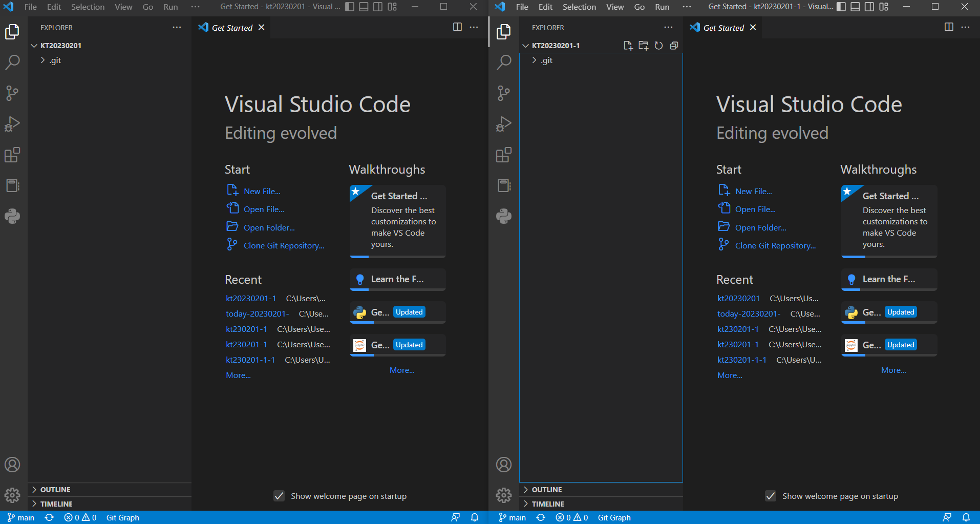Collapse KT20230201-1 folder in right explorer
The image size is (980, 524).
pos(556,46)
